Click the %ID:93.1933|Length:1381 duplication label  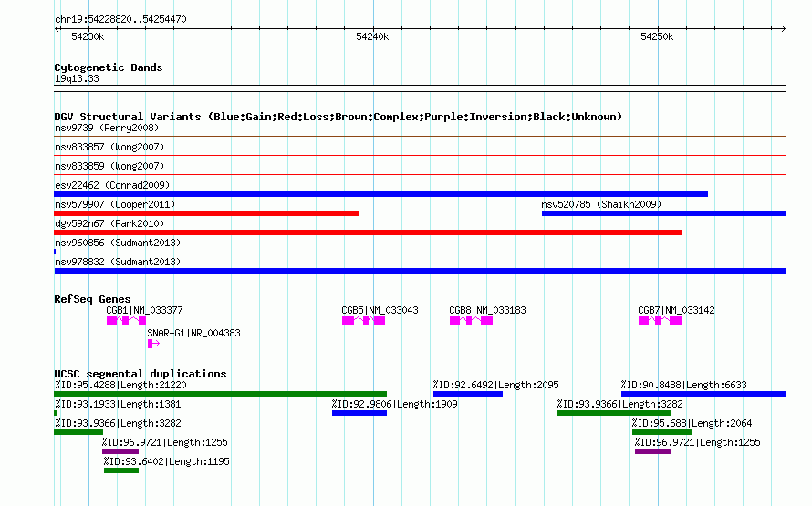click(x=118, y=404)
